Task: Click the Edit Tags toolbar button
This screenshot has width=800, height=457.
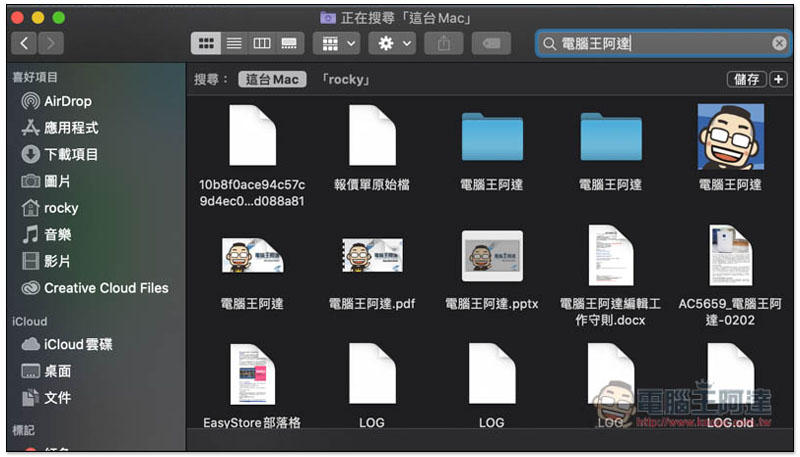Action: pyautogui.click(x=492, y=43)
